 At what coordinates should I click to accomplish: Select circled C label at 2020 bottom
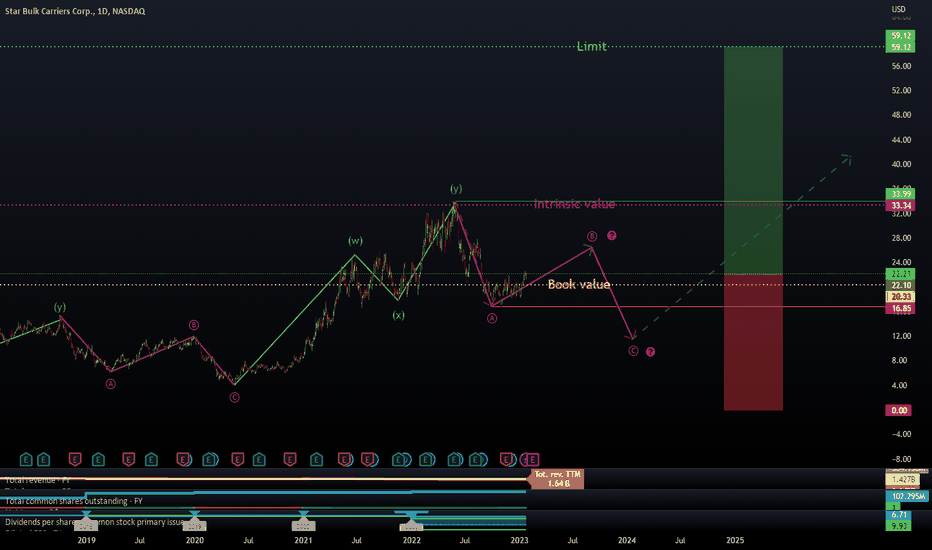[x=235, y=397]
